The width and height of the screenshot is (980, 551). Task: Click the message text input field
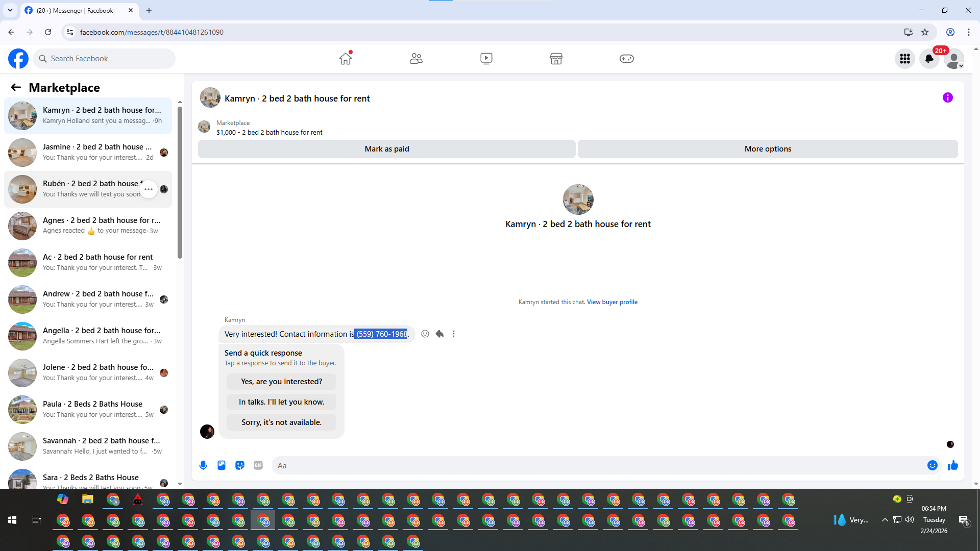(x=597, y=465)
